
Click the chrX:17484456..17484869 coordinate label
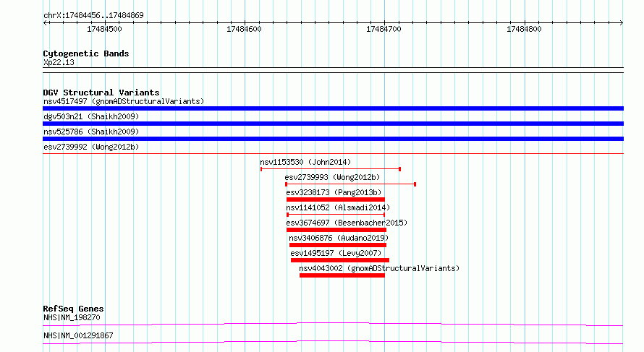tap(93, 15)
